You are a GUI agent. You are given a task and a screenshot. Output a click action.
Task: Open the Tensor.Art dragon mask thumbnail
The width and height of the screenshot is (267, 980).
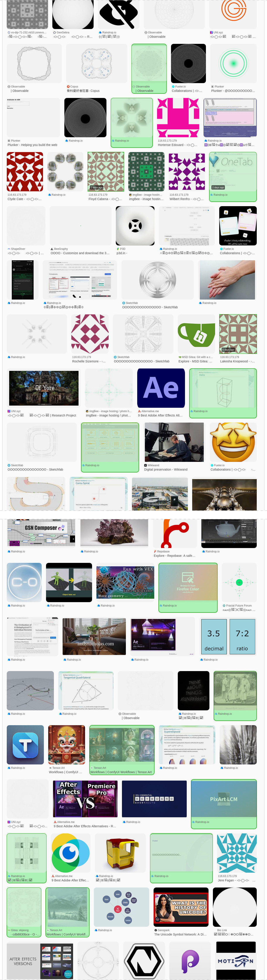coord(67,745)
